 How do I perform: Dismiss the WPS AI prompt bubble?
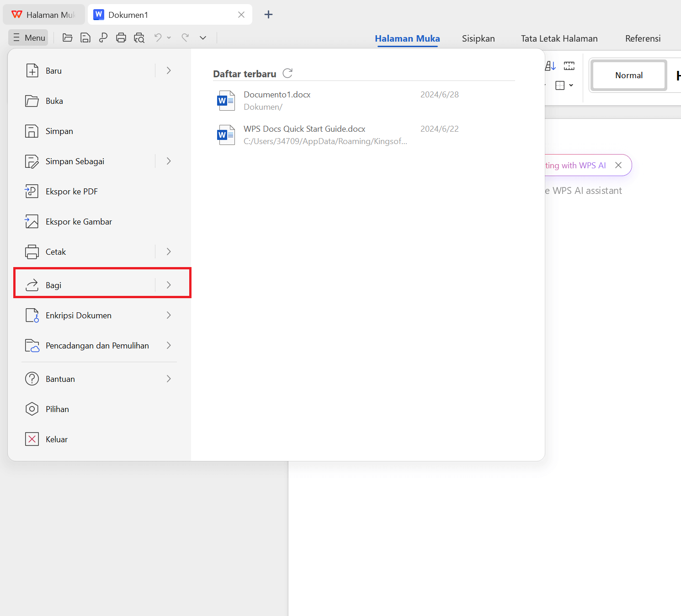pyautogui.click(x=618, y=165)
